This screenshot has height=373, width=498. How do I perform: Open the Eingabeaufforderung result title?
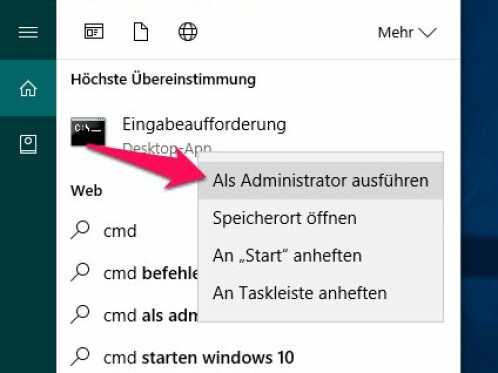tap(204, 125)
